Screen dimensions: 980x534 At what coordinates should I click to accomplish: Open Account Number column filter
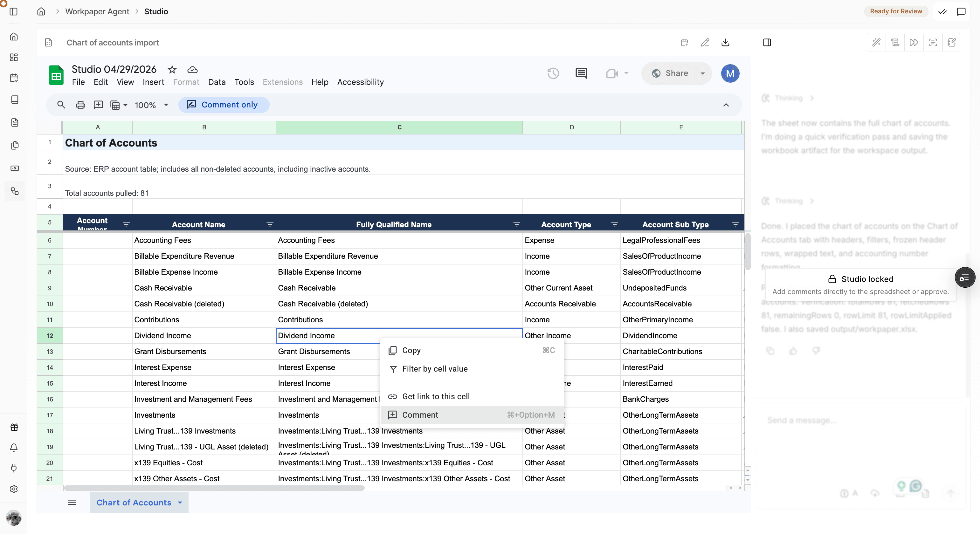pyautogui.click(x=126, y=224)
